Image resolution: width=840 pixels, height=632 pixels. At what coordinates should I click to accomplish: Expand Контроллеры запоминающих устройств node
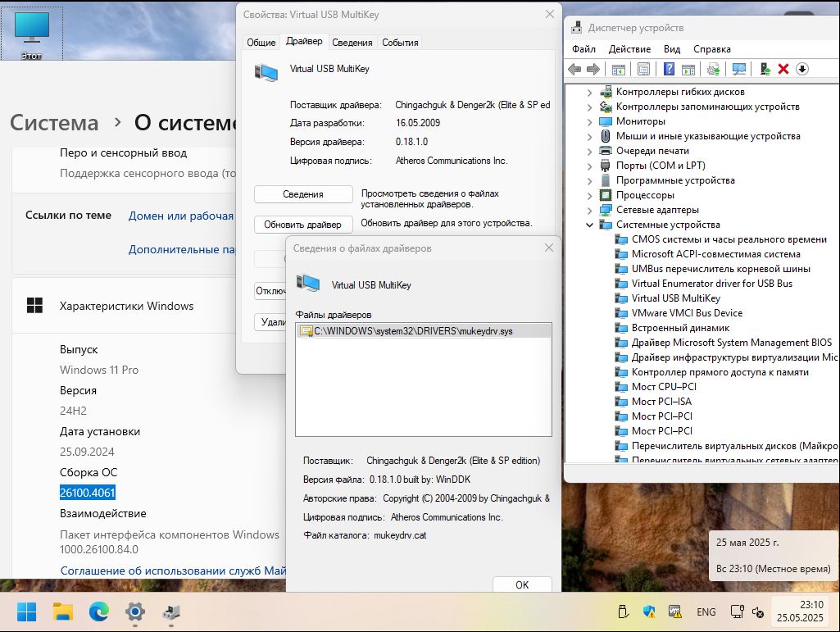coord(589,107)
